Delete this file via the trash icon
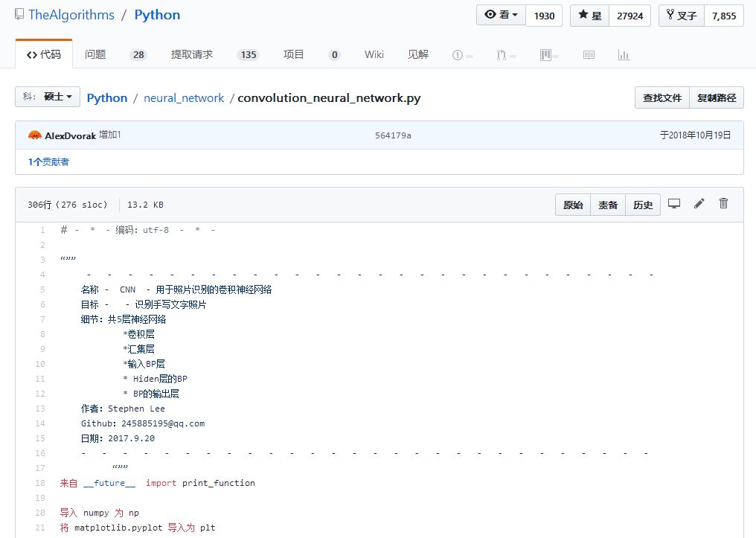This screenshot has height=538, width=756. click(x=723, y=203)
